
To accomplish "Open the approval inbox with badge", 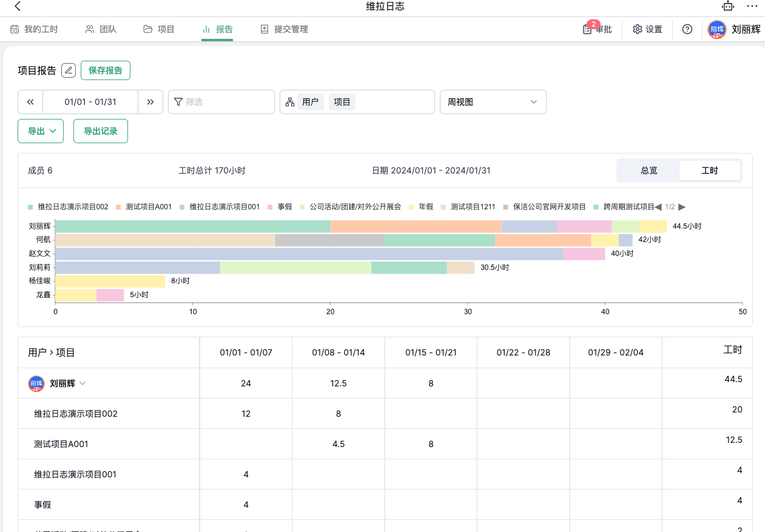I will pos(597,29).
